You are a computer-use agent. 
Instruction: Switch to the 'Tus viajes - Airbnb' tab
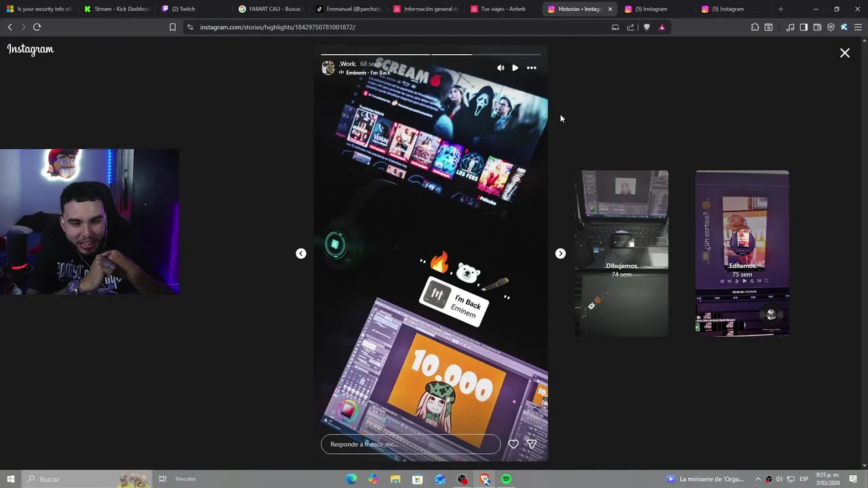pyautogui.click(x=502, y=9)
